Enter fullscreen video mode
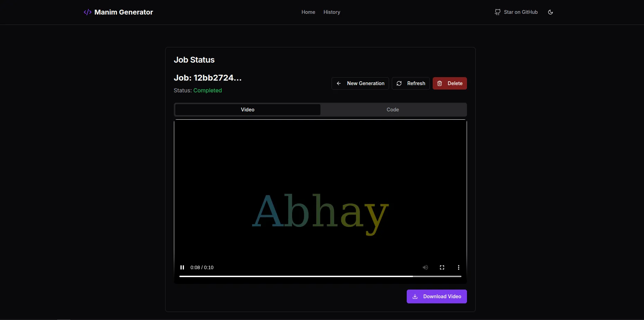This screenshot has height=320, width=644. [x=442, y=267]
